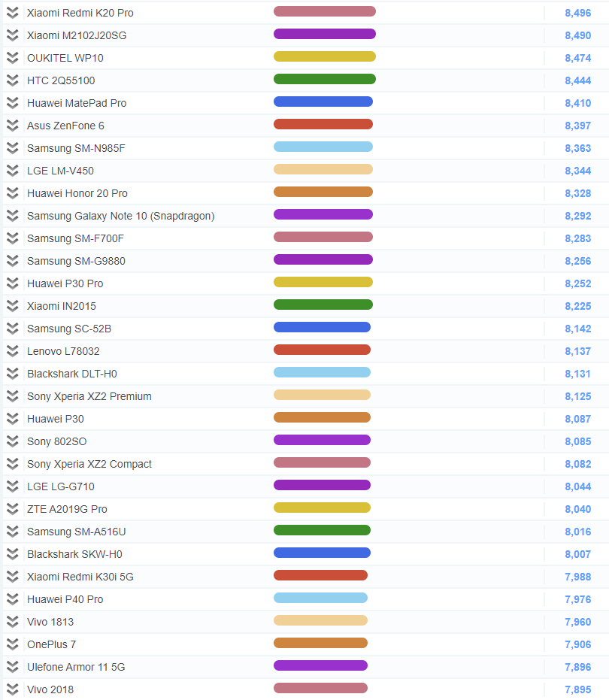Viewport: 609px width, 700px height.
Task: Open the Xiaomi Redmi K30i 5G link
Action: pos(80,577)
